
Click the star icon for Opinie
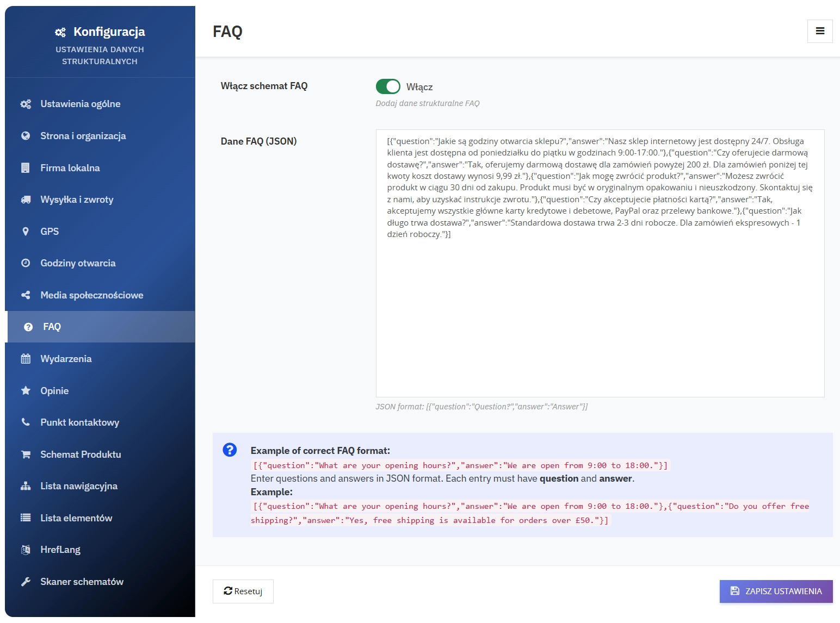coord(26,391)
